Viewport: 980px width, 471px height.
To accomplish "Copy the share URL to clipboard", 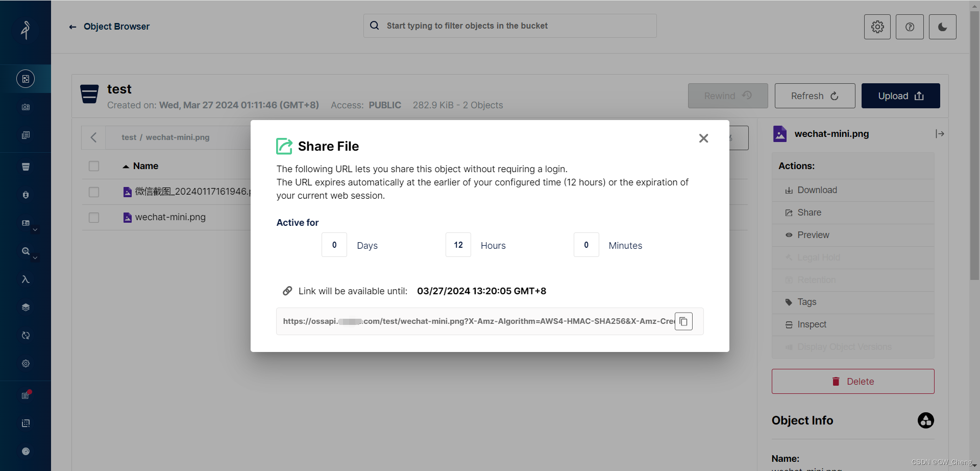I will [683, 321].
